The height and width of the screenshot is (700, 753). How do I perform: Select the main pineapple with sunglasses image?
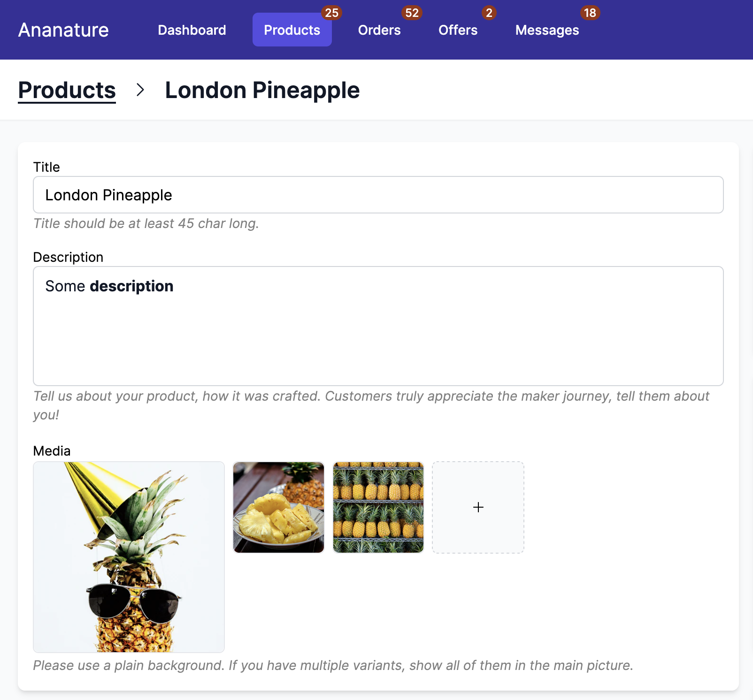pyautogui.click(x=129, y=557)
